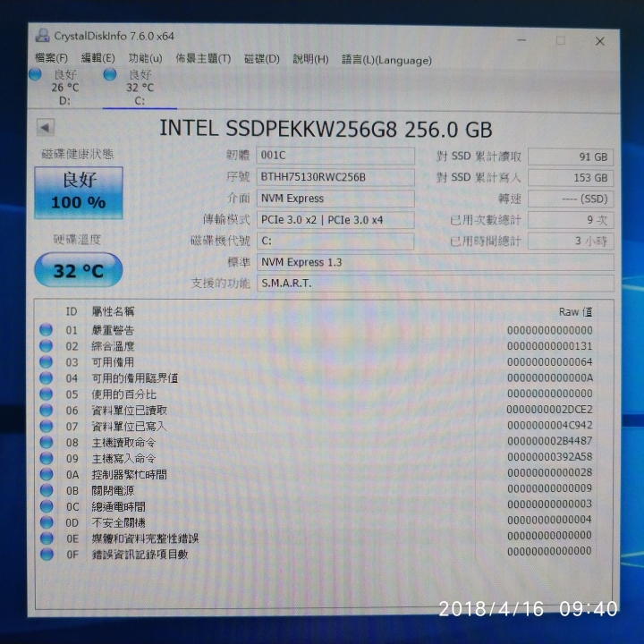Select the C: drive tab at 32 °C

(140, 88)
